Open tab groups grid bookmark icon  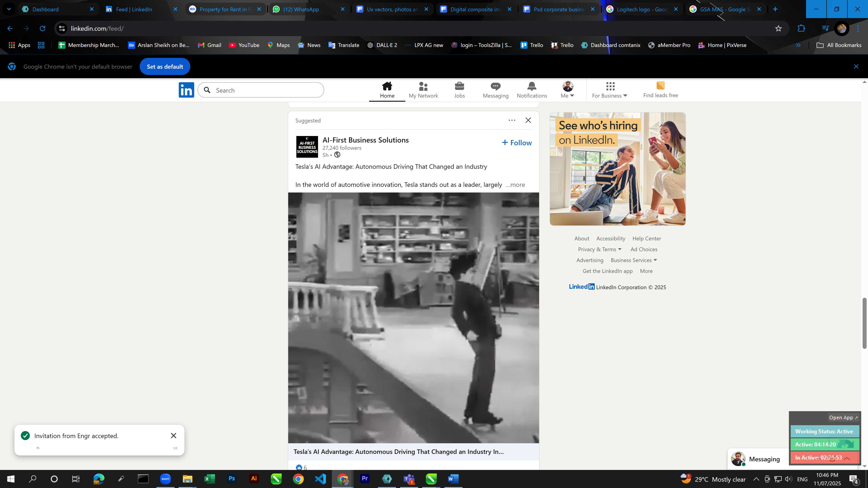(x=41, y=45)
